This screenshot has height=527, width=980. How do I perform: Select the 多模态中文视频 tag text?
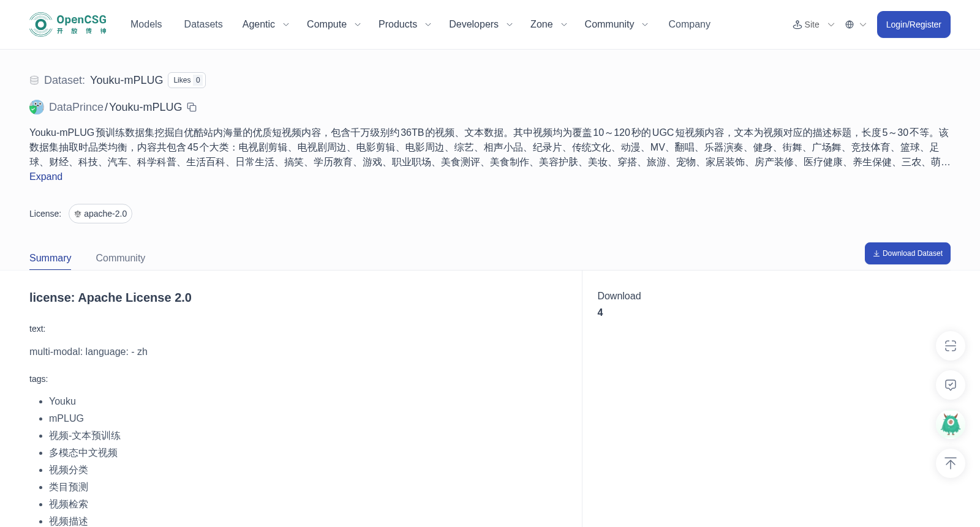83,453
